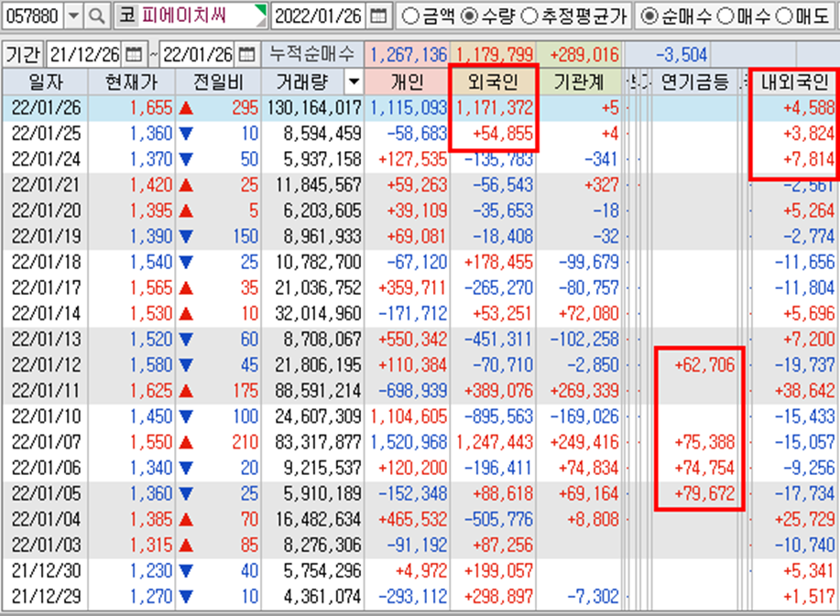Click cumulative individual value 1,267,136
840x616 pixels.
tap(409, 55)
